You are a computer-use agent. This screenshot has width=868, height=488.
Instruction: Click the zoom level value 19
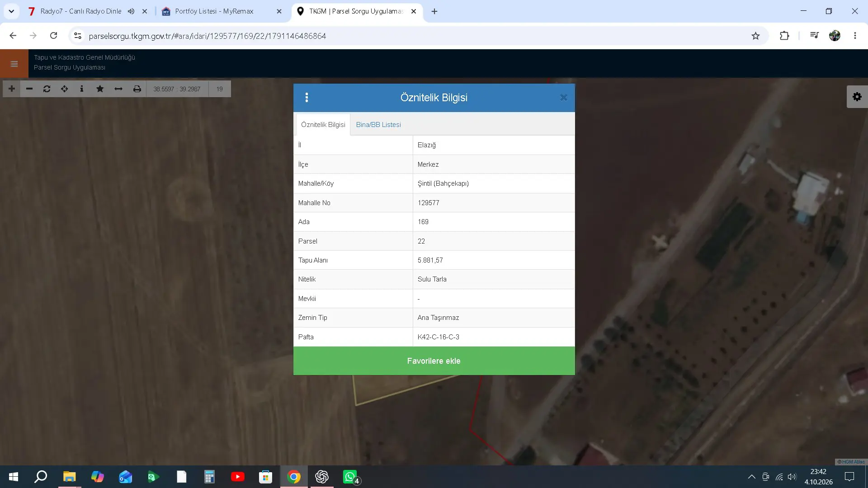[x=219, y=89]
